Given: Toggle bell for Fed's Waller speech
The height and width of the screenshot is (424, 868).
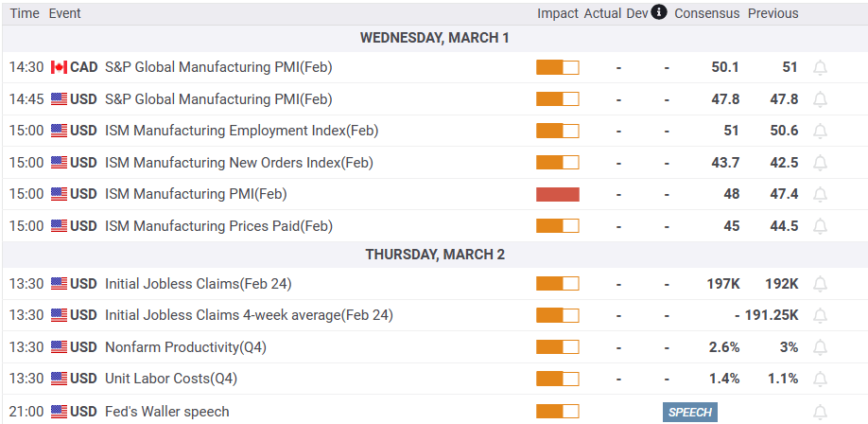Looking at the screenshot, I should (x=820, y=412).
